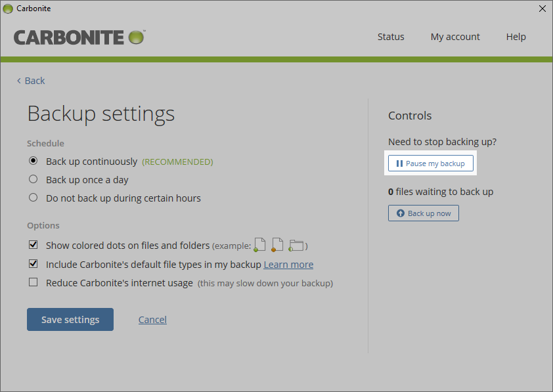The height and width of the screenshot is (392, 553).
Task: Open the Status page
Action: pos(391,37)
